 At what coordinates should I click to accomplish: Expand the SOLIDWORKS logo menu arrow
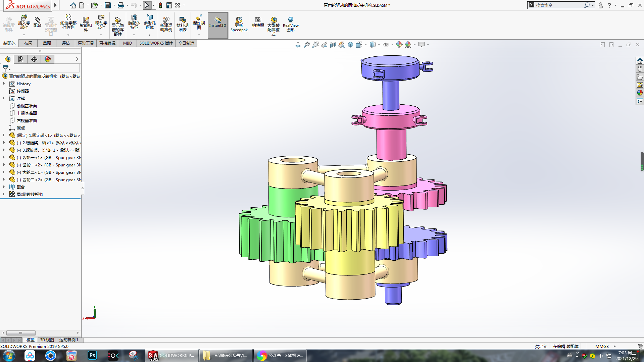pos(55,5)
